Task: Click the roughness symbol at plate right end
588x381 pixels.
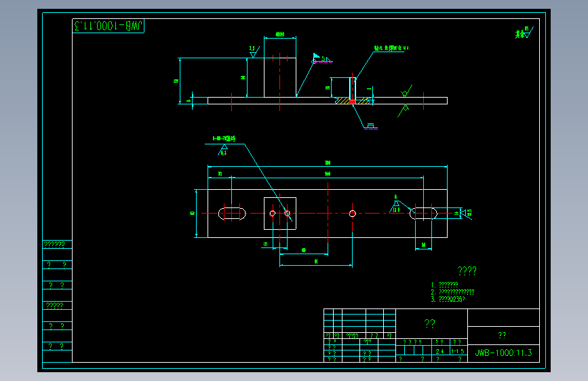Action: (x=467, y=214)
